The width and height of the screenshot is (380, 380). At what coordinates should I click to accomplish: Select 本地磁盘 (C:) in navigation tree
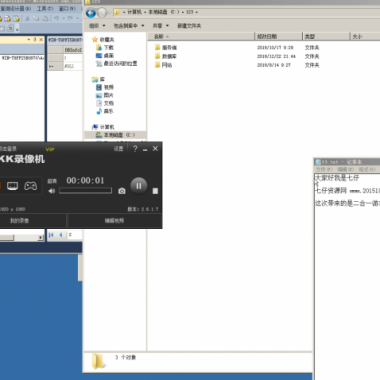[x=115, y=135]
